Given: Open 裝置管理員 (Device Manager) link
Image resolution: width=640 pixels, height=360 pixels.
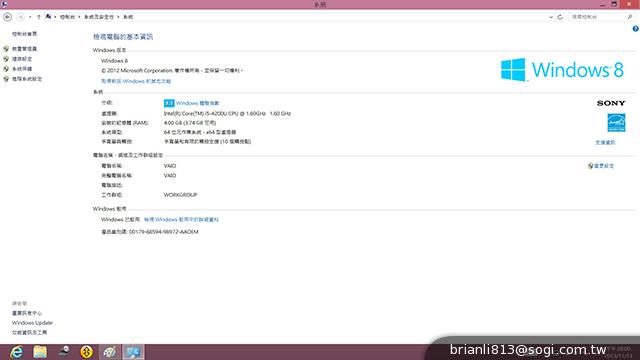Looking at the screenshot, I should pos(24,49).
